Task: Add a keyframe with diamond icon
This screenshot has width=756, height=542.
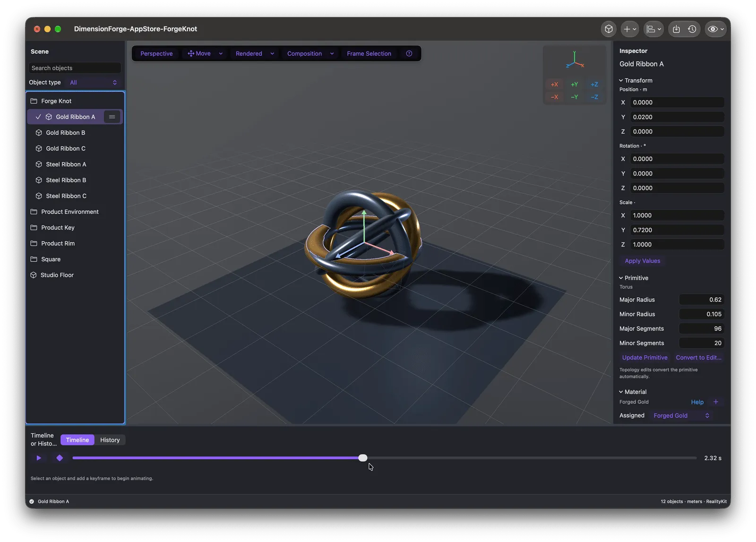Action: [60, 458]
